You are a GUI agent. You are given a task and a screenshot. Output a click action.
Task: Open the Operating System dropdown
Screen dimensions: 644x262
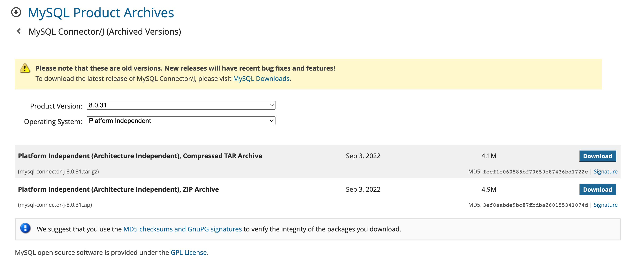coord(180,121)
